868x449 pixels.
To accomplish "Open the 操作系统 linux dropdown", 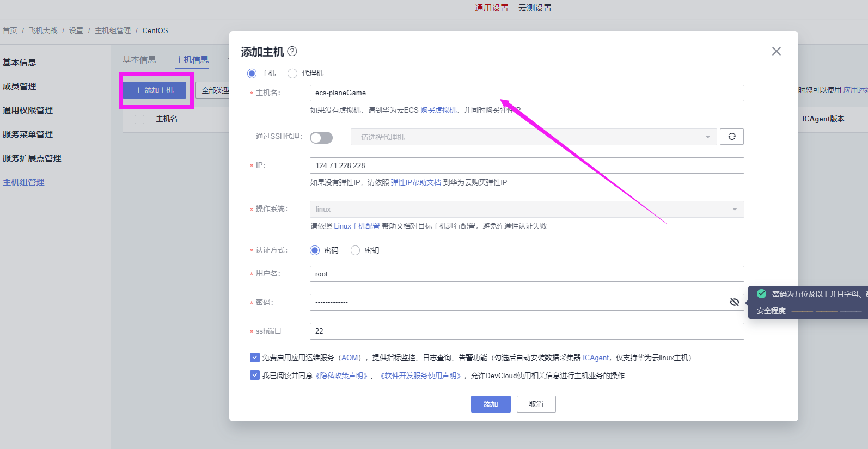I will click(527, 209).
